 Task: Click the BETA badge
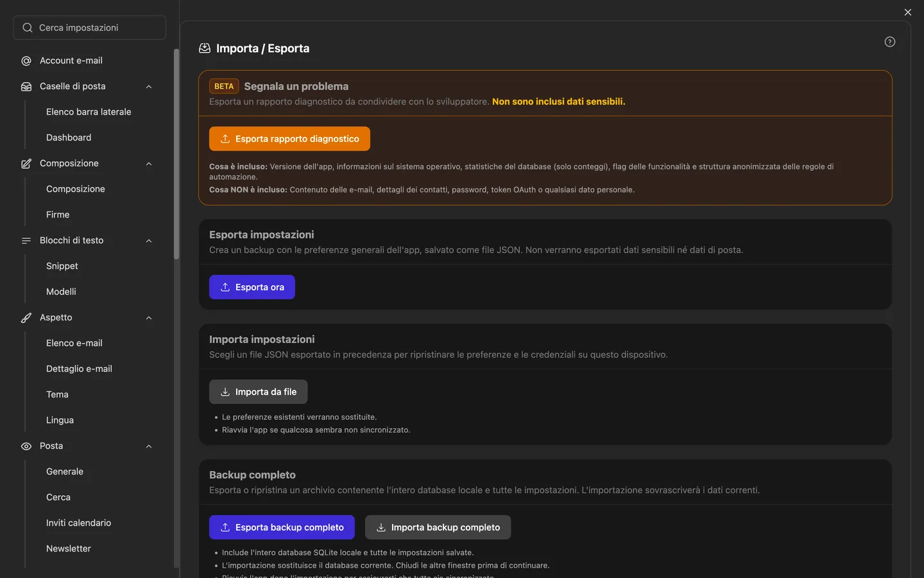coord(224,86)
